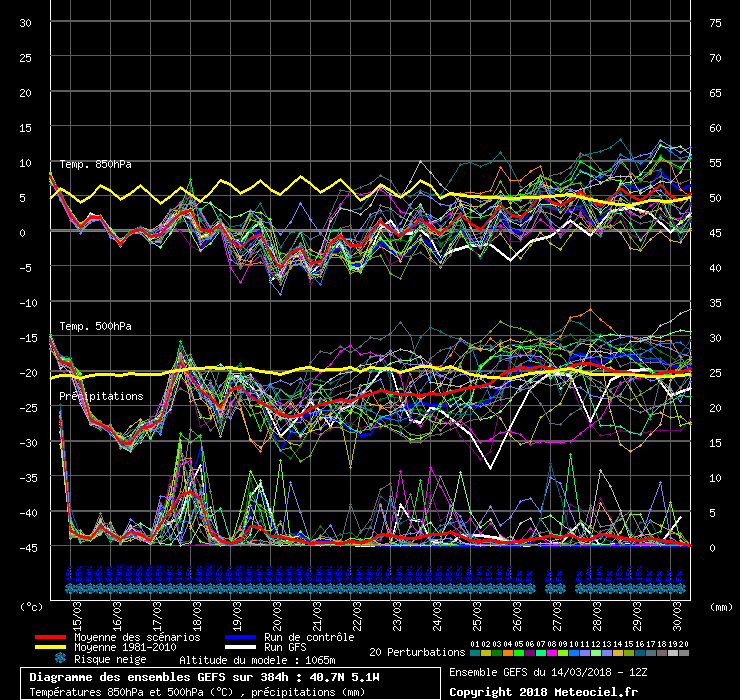Select the dark teal perturbation 16 swatch

pos(640,653)
